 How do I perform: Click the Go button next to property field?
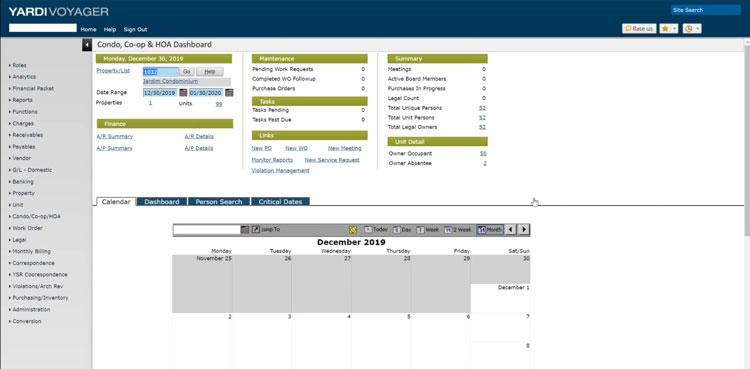pos(187,72)
